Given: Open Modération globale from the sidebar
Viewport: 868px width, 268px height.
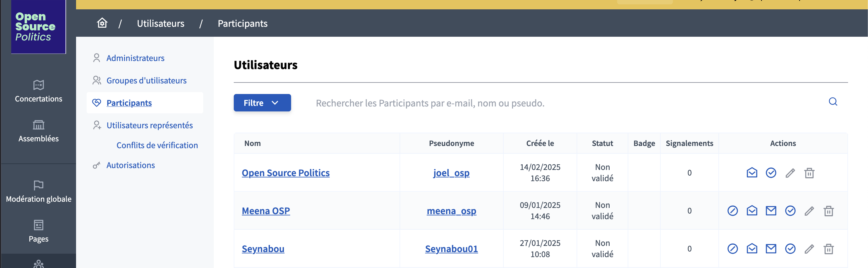Looking at the screenshot, I should point(38,191).
